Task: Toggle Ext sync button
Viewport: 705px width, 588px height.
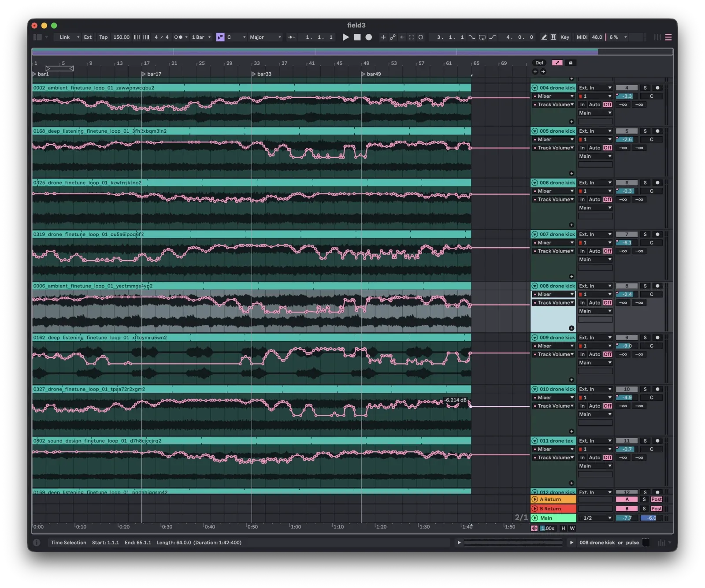Action: [88, 37]
